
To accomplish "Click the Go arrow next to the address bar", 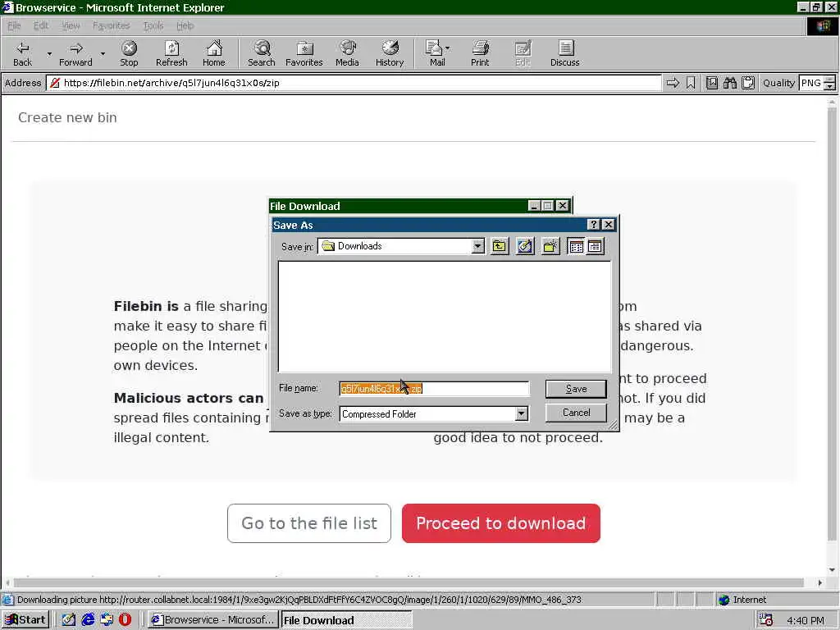I will (x=673, y=83).
